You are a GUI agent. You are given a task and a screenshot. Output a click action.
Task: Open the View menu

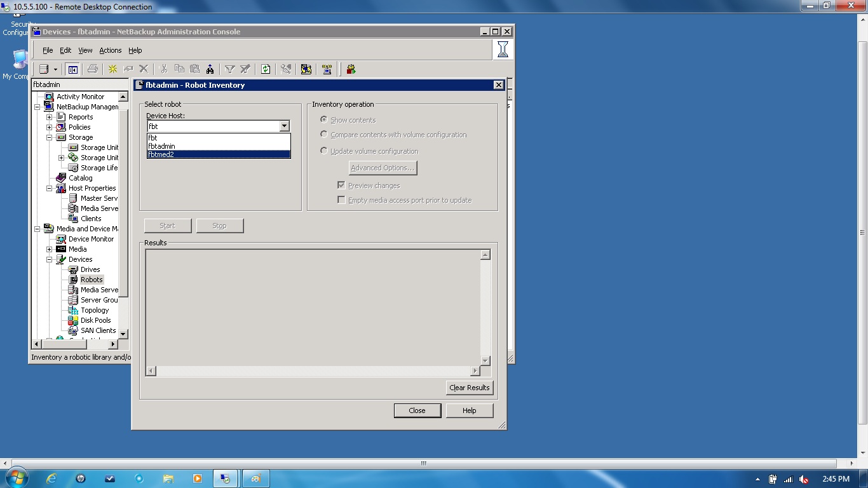click(85, 50)
